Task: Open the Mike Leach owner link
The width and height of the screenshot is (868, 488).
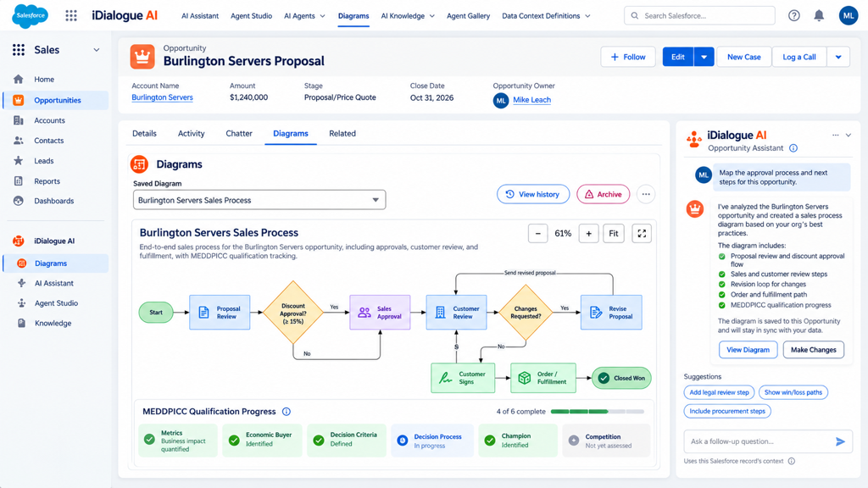Action: click(x=531, y=100)
